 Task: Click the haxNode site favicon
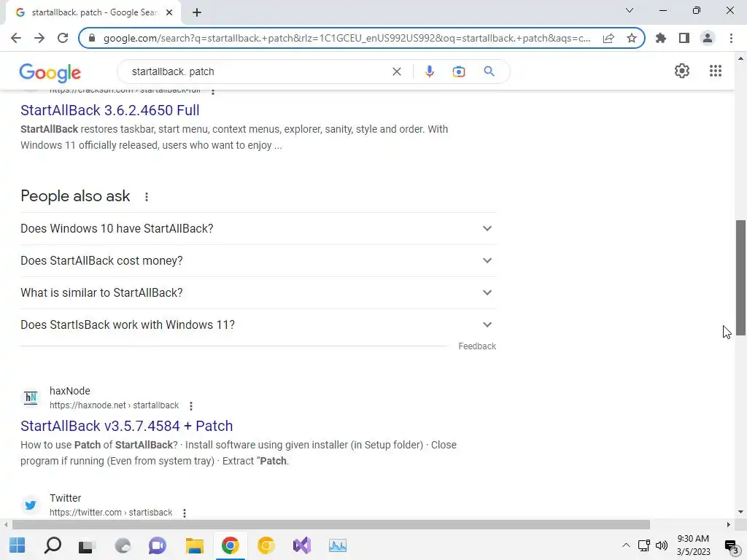31,397
